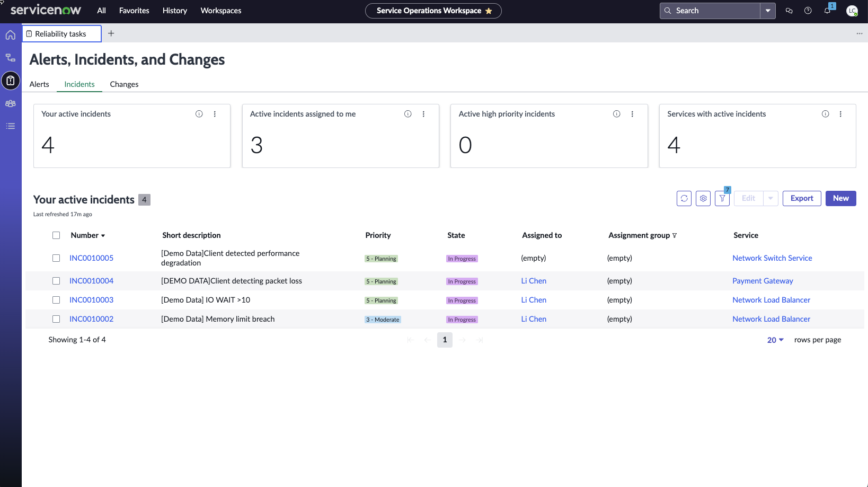Switch to the Changes tab
Image resolution: width=868 pixels, height=487 pixels.
click(124, 84)
